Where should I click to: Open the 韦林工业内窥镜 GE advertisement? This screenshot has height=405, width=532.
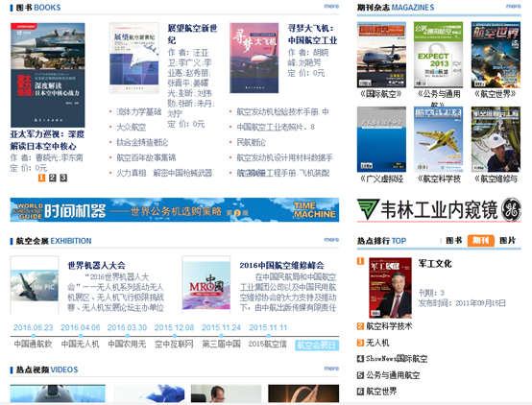coord(439,209)
